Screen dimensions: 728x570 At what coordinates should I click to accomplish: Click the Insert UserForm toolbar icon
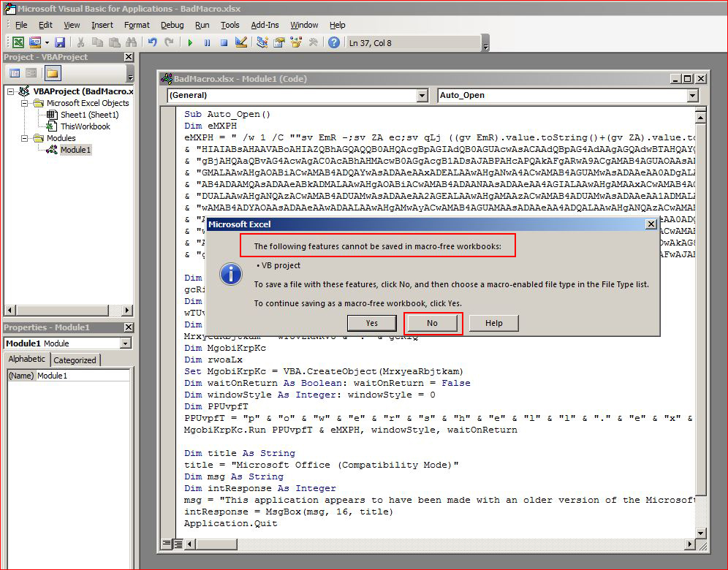coord(35,42)
